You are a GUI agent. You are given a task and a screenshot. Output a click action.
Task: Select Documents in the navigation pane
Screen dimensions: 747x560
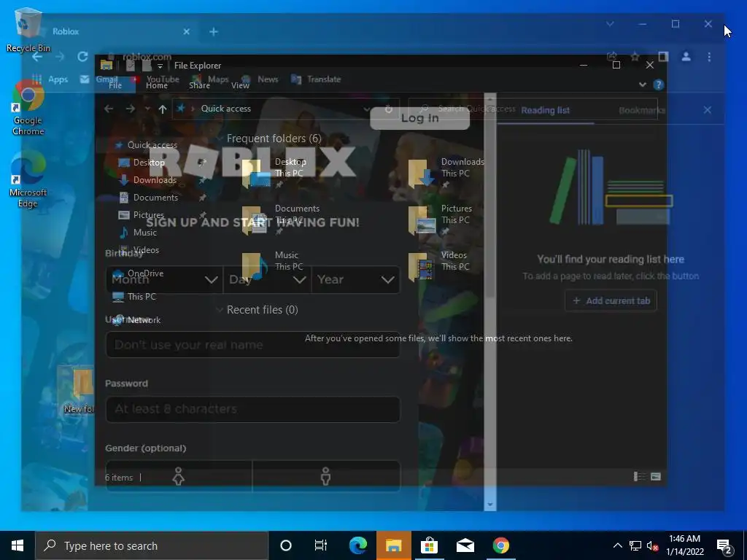[155, 197]
